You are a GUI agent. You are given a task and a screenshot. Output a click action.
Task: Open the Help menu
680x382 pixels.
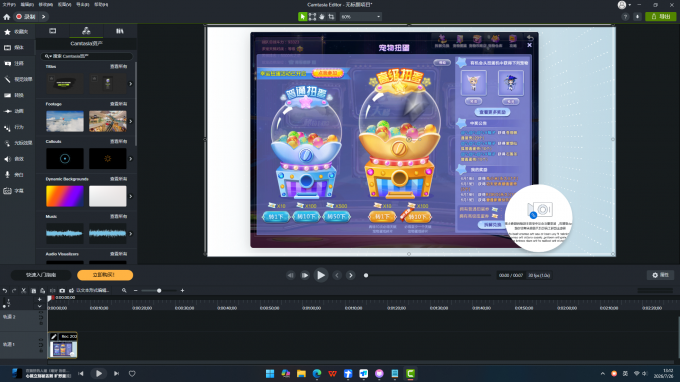pos(101,5)
